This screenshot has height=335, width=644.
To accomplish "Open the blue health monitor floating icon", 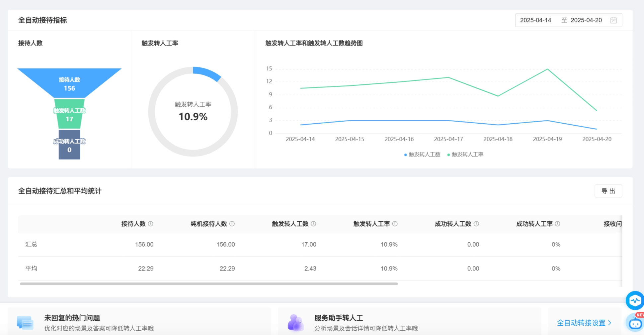I will [635, 300].
